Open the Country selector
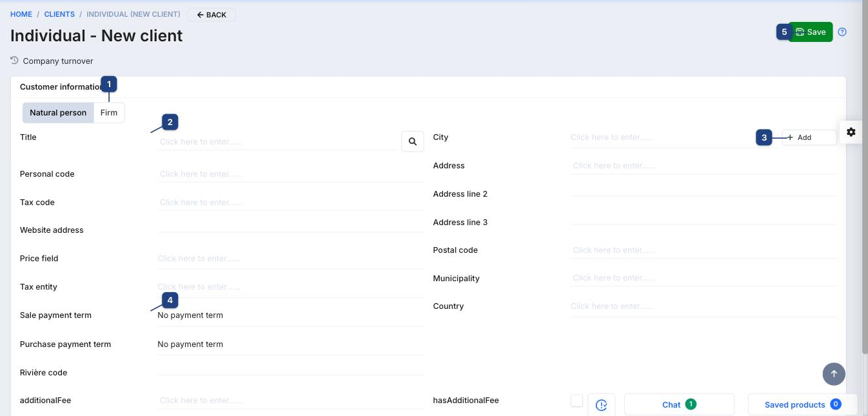Screen dimensions: 868x416 (704, 306)
